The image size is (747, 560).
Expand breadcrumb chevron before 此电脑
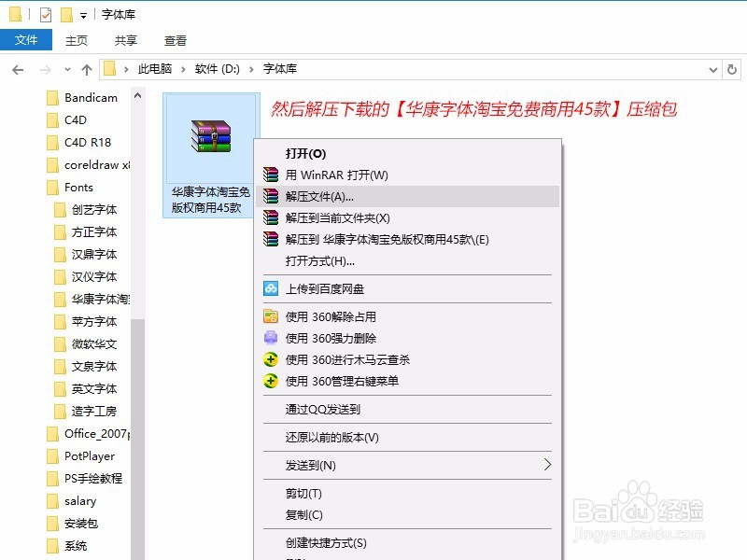coord(126,69)
